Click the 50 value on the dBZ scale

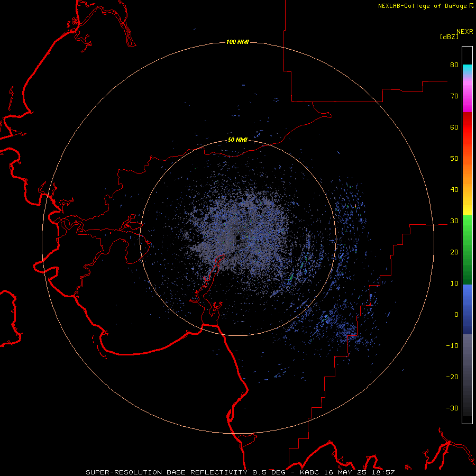[454, 159]
